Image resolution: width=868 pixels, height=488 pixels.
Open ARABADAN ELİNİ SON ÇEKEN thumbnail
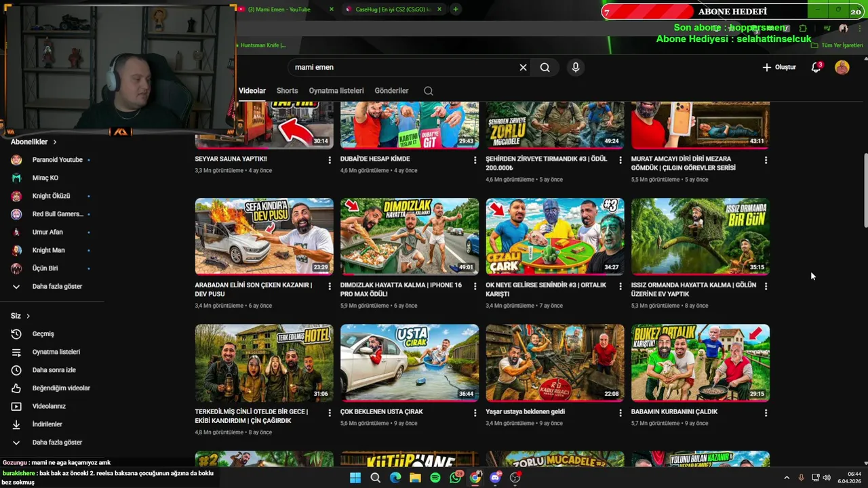point(264,236)
